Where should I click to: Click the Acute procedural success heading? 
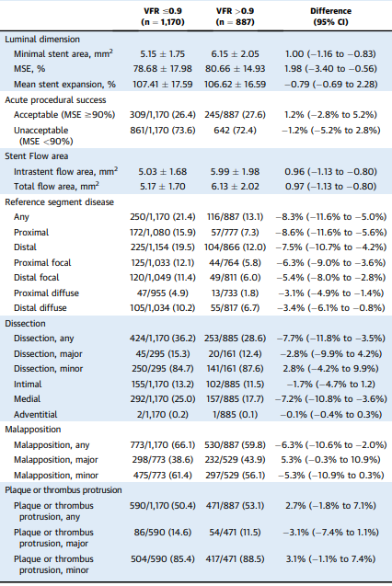point(55,100)
